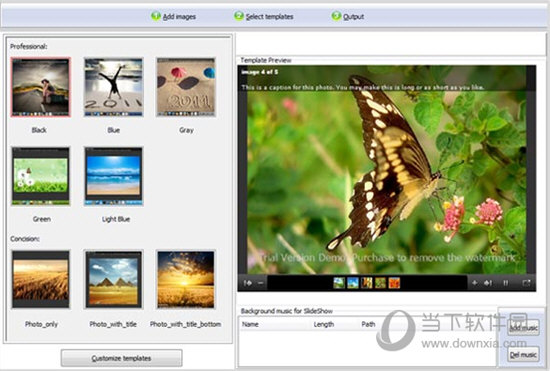
Task: Click the plus icon in preview bar
Action: (x=475, y=283)
